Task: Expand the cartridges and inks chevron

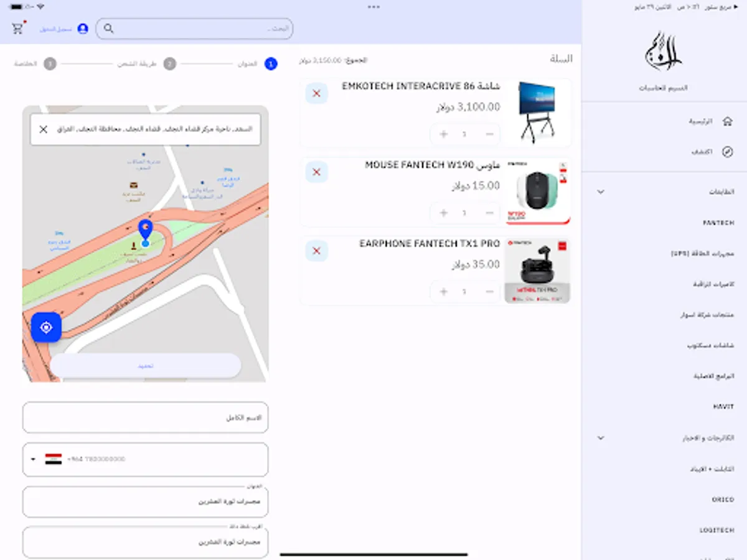Action: coord(601,438)
